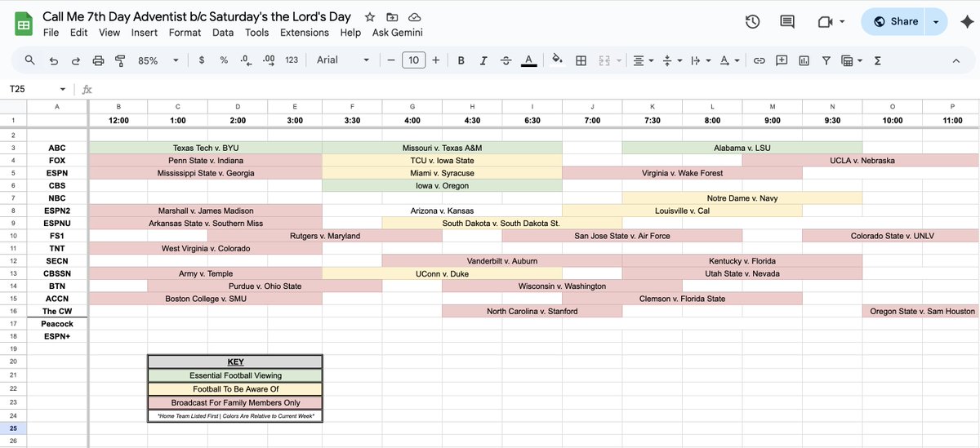Activate the paint format tool

click(x=120, y=60)
